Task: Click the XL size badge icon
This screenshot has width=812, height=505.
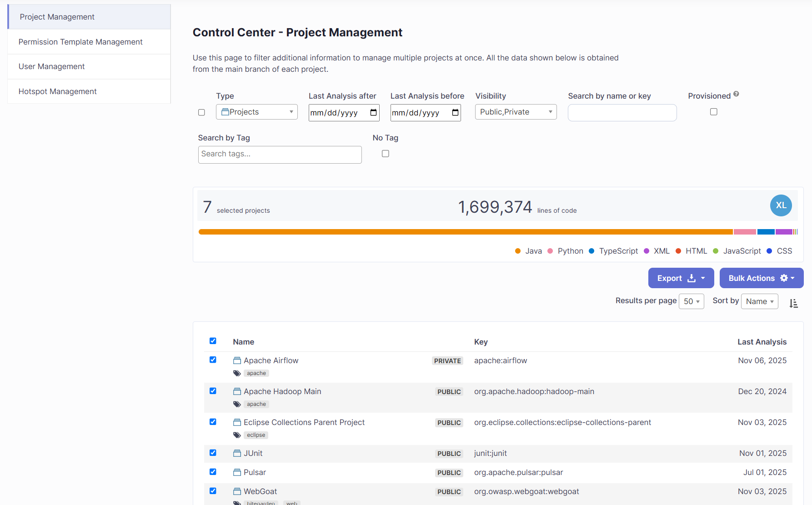Action: click(x=781, y=205)
